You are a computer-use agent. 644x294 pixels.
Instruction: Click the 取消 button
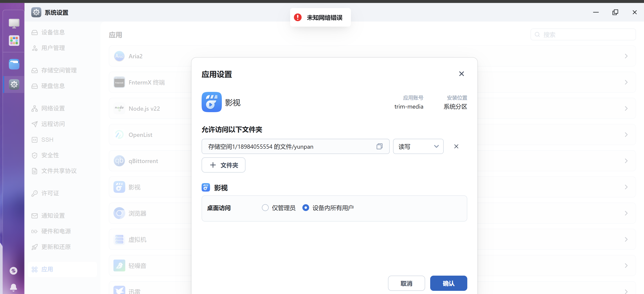406,283
